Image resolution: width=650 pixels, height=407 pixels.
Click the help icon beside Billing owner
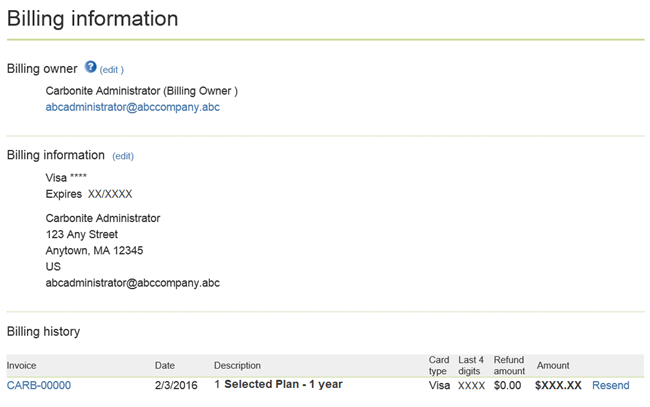(x=90, y=67)
